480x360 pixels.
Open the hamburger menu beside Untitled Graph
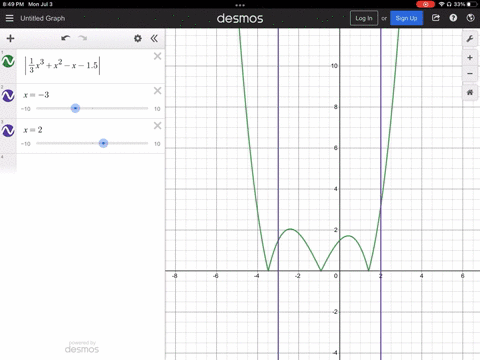coord(10,18)
